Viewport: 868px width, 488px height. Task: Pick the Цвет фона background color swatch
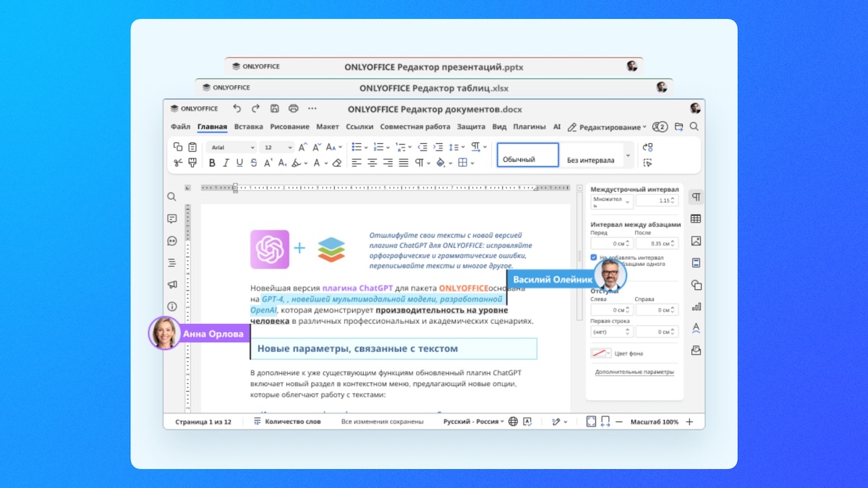tap(601, 354)
